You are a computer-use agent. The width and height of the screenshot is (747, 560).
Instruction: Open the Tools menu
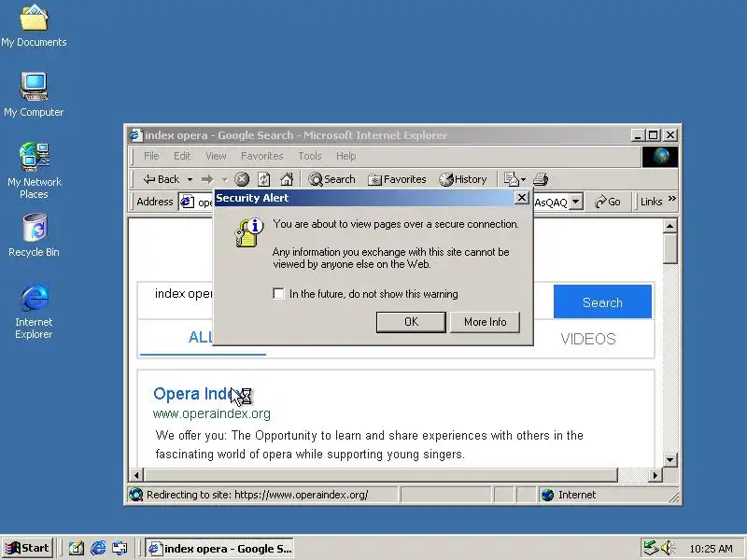310,156
